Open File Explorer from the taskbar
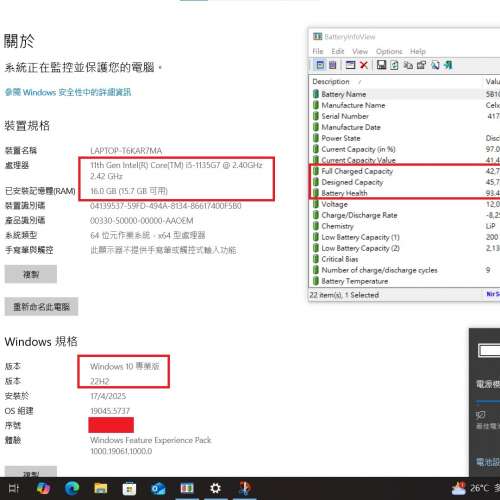Screen dimensions: 500x500 (100, 488)
